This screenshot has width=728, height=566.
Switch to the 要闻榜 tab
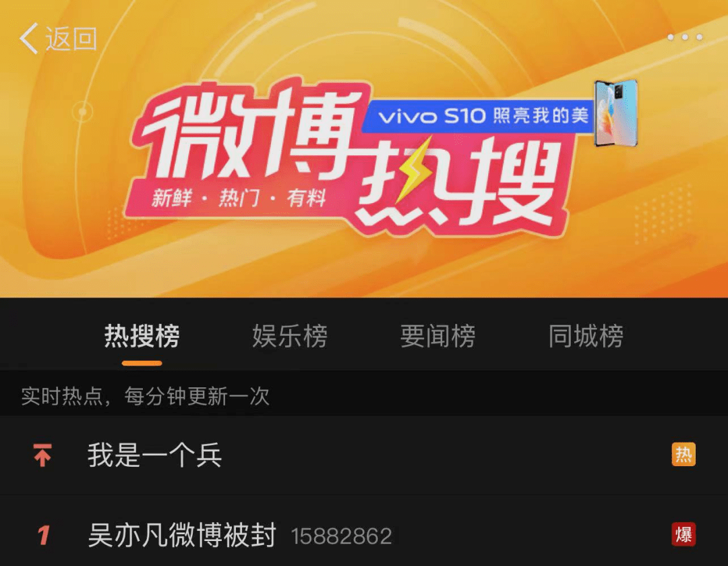click(x=438, y=336)
